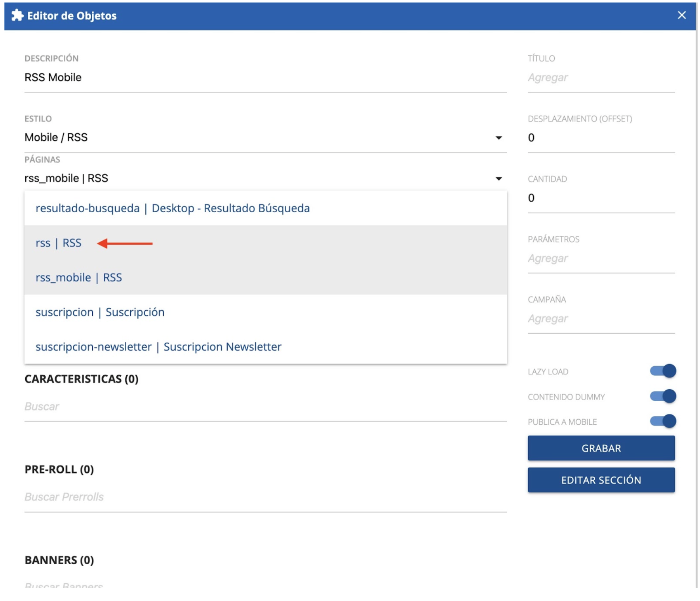The image size is (700, 601).
Task: Click the GRABAR button
Action: 601,448
